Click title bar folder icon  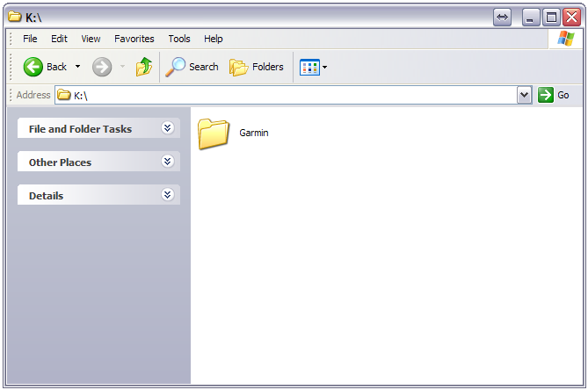pyautogui.click(x=15, y=16)
